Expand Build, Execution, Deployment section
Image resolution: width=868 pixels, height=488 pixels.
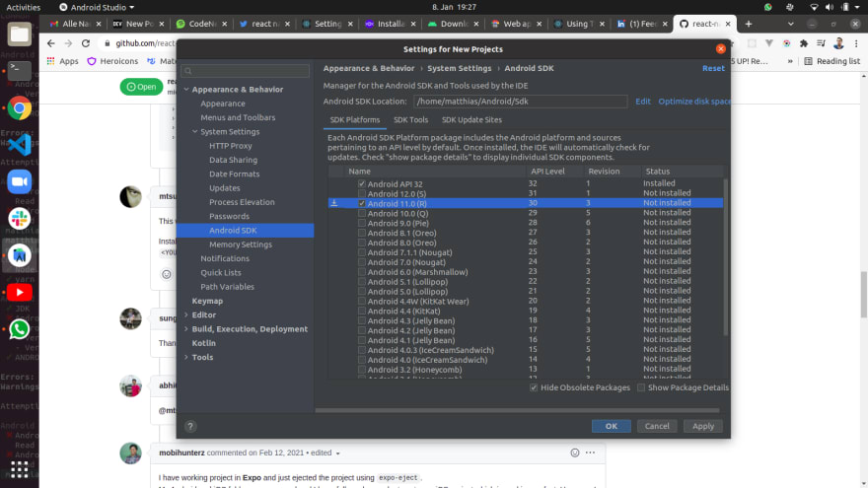pyautogui.click(x=186, y=328)
